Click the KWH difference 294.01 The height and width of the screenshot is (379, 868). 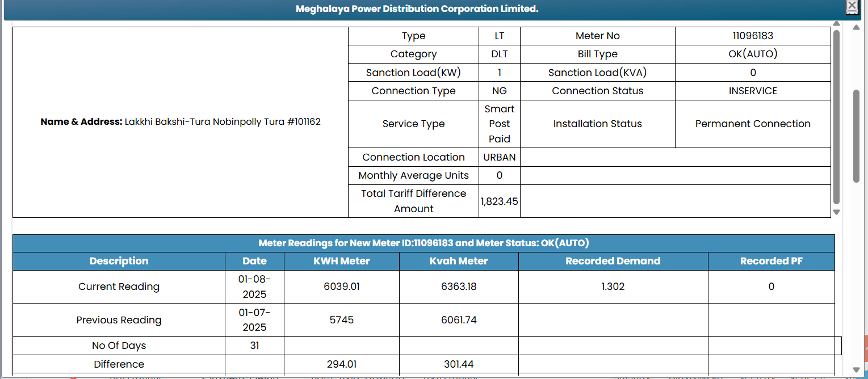tap(342, 364)
